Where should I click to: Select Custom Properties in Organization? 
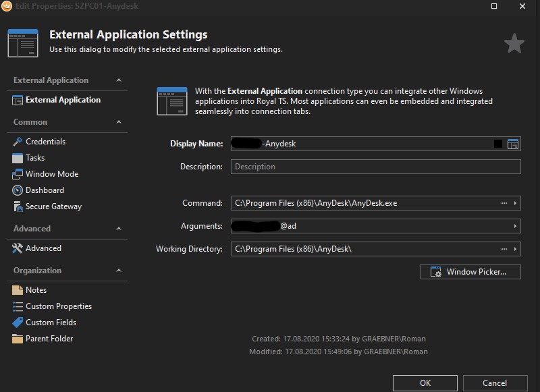59,306
